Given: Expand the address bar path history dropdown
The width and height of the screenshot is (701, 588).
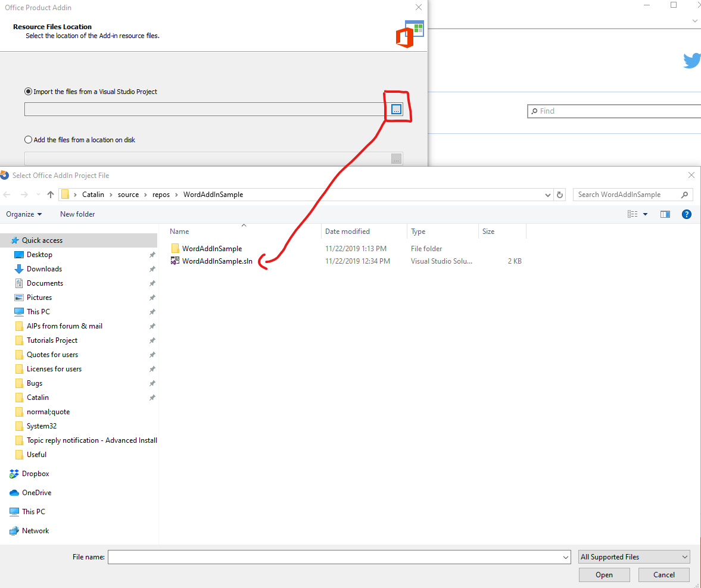Looking at the screenshot, I should (x=548, y=195).
